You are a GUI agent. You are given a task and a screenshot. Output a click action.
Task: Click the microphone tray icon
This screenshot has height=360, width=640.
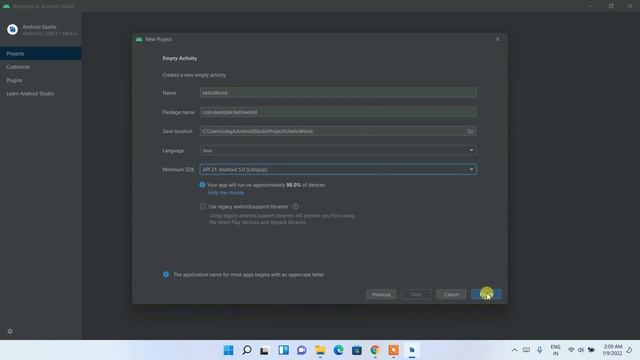pyautogui.click(x=540, y=350)
